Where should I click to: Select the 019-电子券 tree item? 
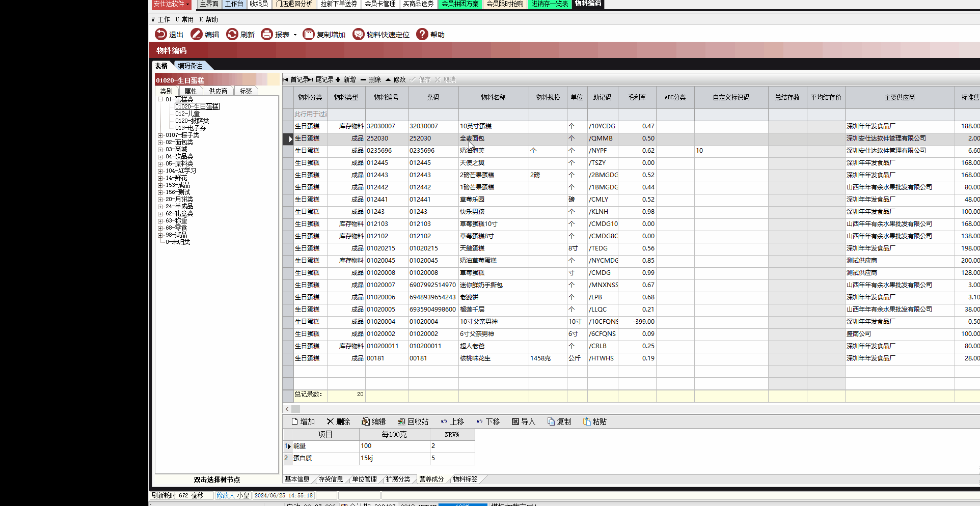pyautogui.click(x=190, y=128)
